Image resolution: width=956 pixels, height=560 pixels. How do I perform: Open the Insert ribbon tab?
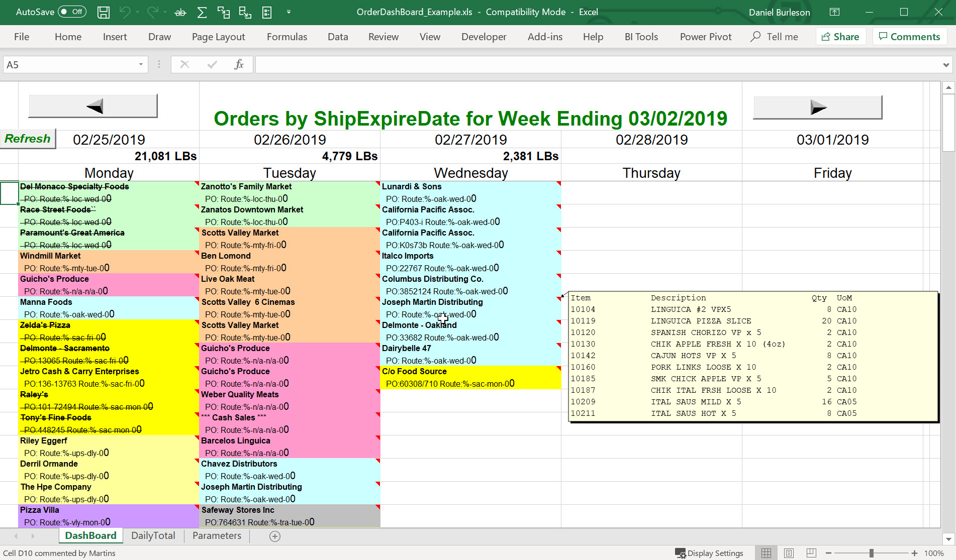(115, 37)
